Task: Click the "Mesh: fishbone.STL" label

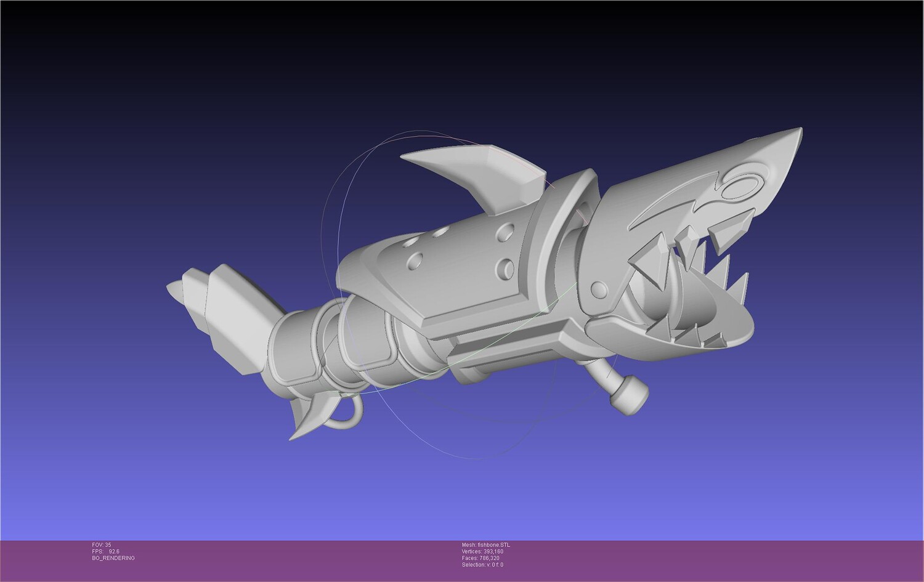Action: pos(486,545)
